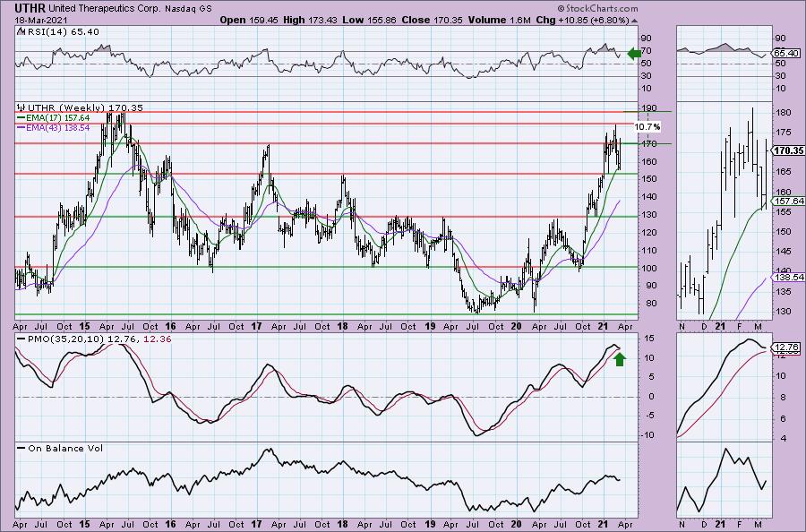Click the line marker before RSI(14)
This screenshot has height=532, width=806.
(21, 32)
